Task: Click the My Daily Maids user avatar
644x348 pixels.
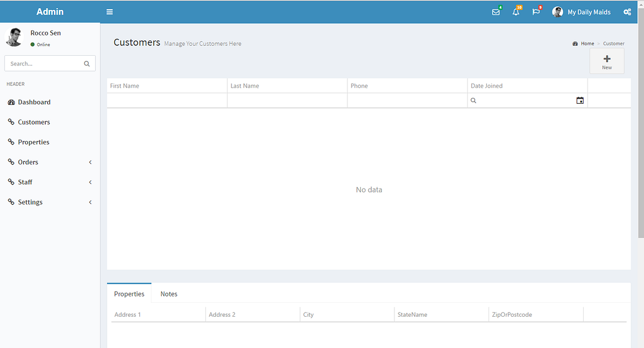Action: [558, 12]
